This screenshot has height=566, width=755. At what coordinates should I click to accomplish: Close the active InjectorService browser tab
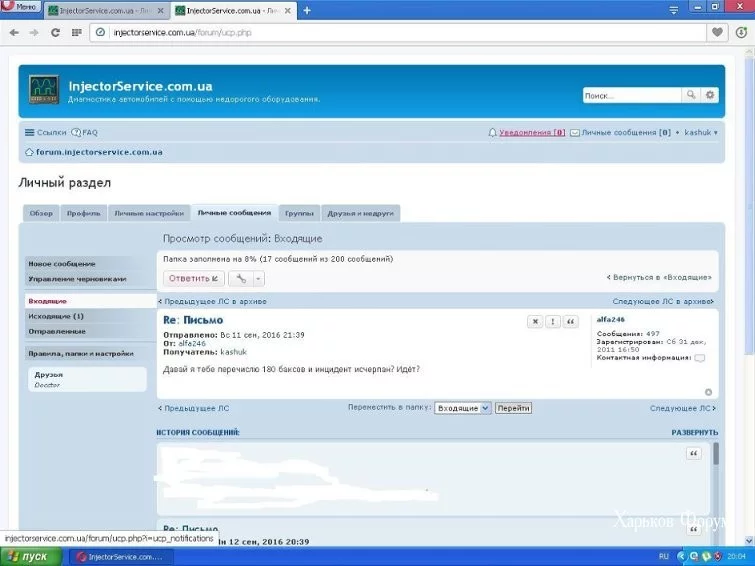[287, 11]
